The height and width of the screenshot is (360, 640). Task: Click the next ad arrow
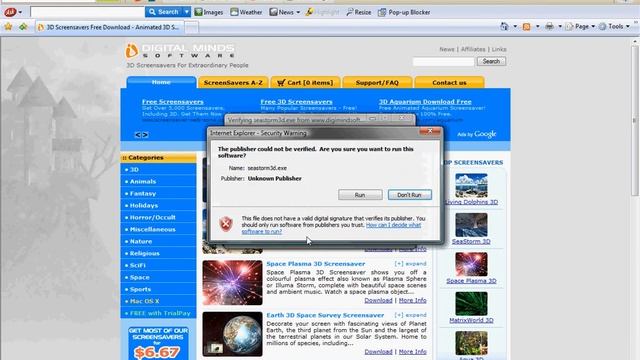[x=145, y=135]
